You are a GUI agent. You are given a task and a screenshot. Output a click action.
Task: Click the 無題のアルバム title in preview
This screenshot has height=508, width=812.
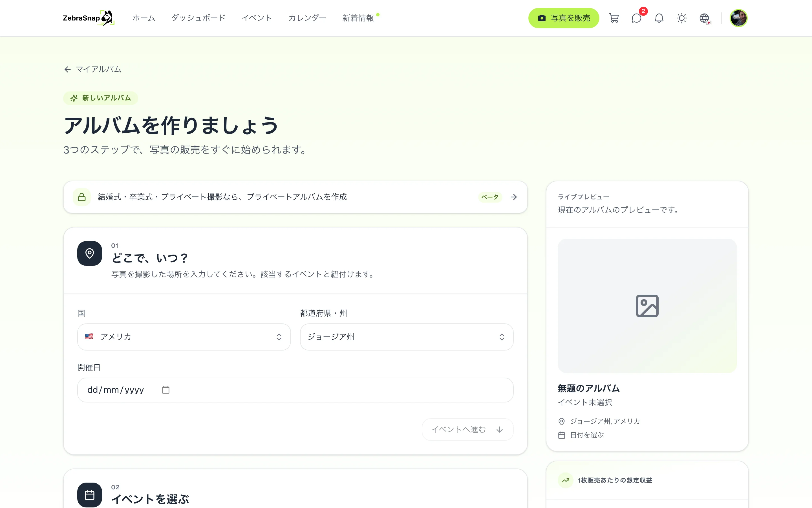(588, 388)
